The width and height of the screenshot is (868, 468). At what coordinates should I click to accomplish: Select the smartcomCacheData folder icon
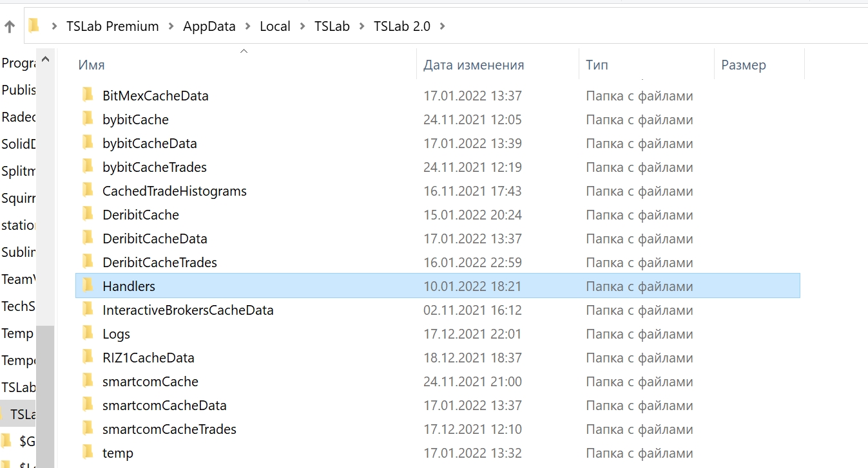[x=88, y=405]
